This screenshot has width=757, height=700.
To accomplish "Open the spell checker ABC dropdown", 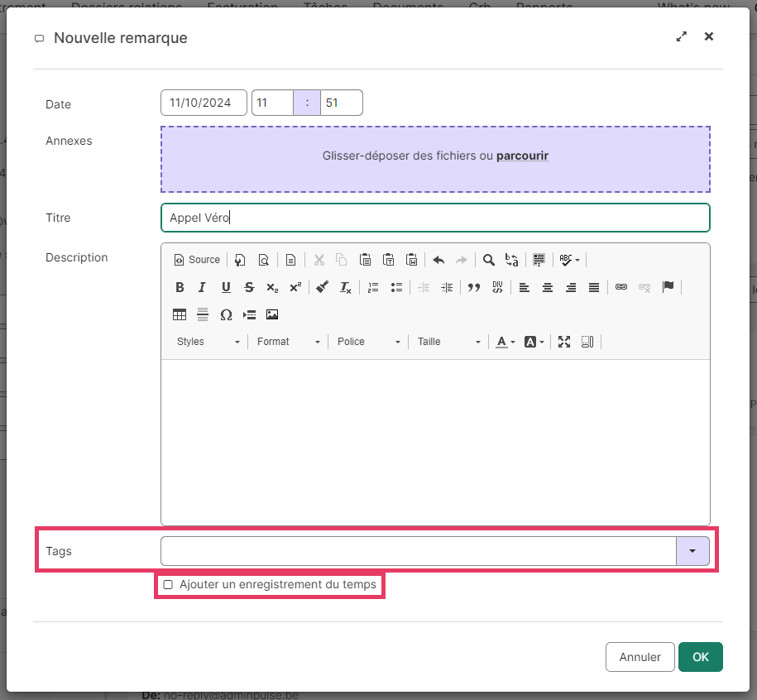I will pos(569,260).
